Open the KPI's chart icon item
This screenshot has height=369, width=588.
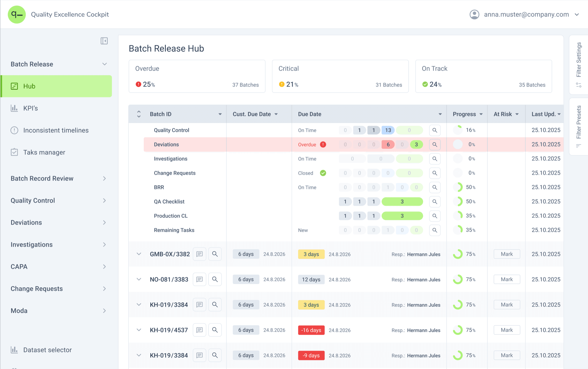coord(14,108)
